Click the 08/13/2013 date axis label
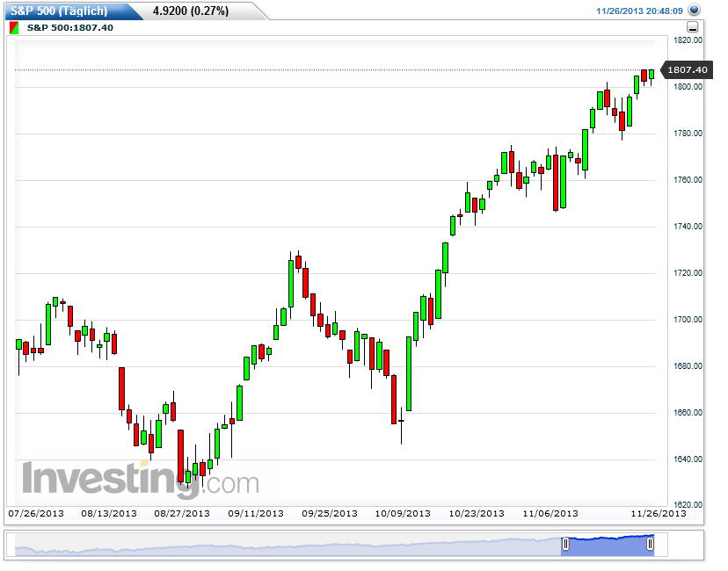The image size is (728, 571). 109,514
